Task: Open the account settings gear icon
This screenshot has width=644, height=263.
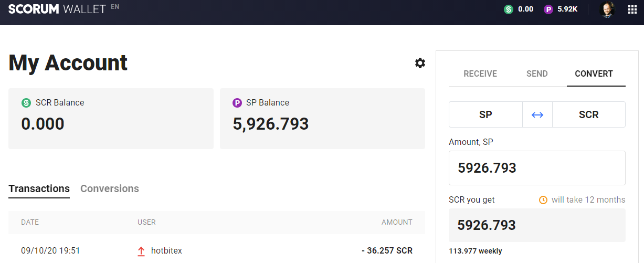Action: pos(420,63)
